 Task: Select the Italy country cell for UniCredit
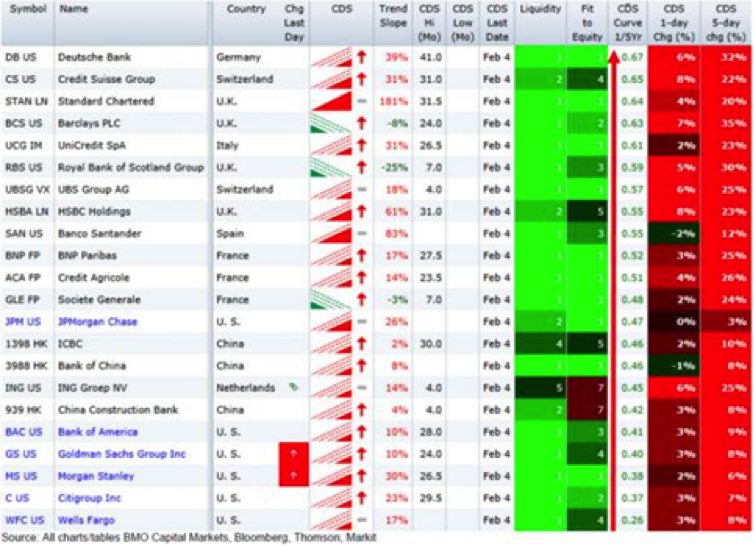click(227, 145)
